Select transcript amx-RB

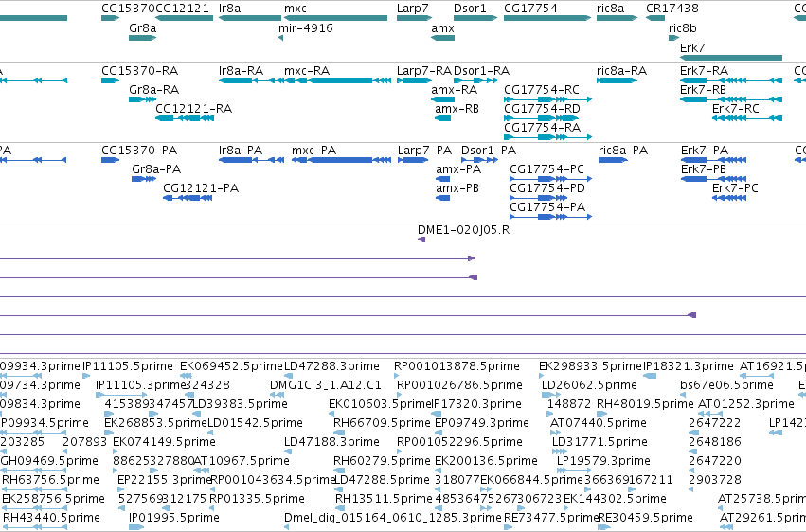[x=457, y=108]
